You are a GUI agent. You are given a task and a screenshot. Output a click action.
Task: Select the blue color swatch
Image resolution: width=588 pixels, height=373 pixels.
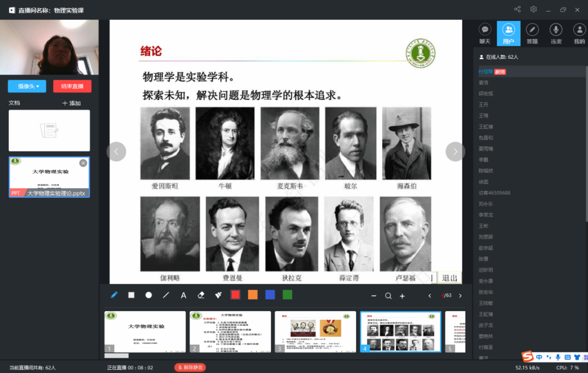tap(270, 295)
